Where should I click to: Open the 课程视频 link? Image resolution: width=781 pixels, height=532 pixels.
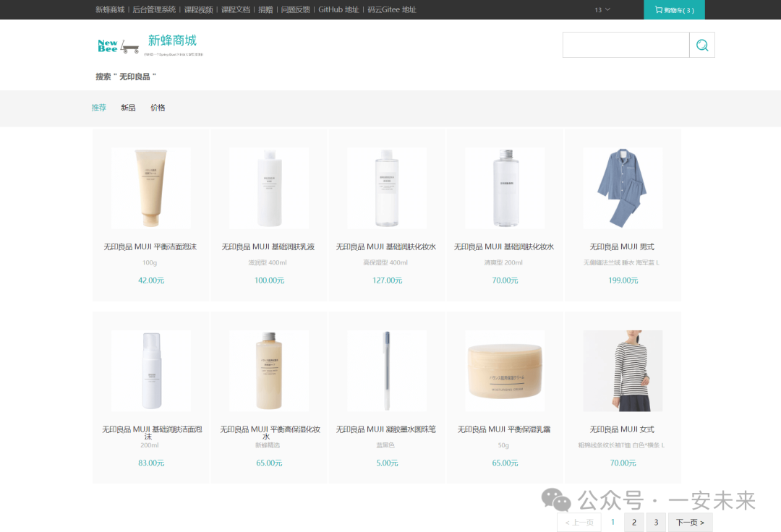point(199,9)
